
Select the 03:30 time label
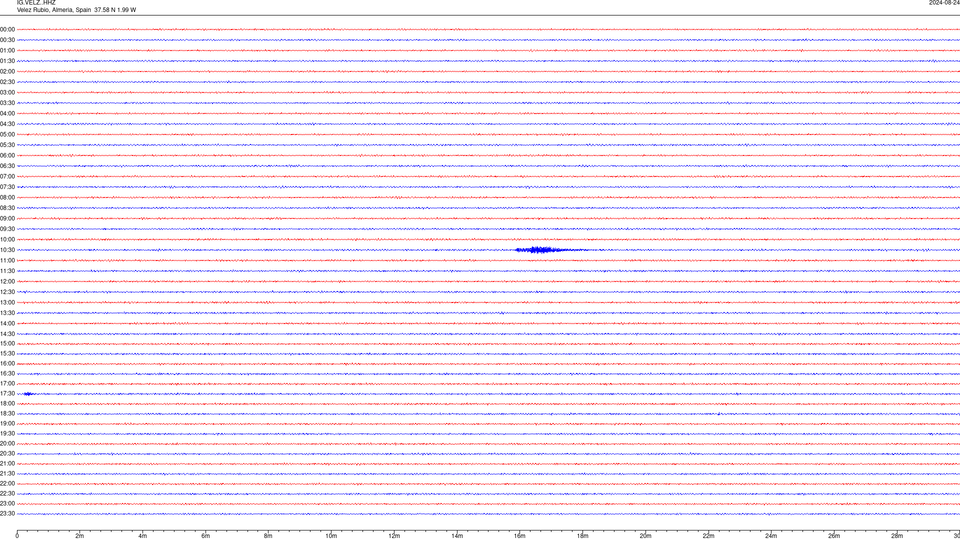point(7,103)
